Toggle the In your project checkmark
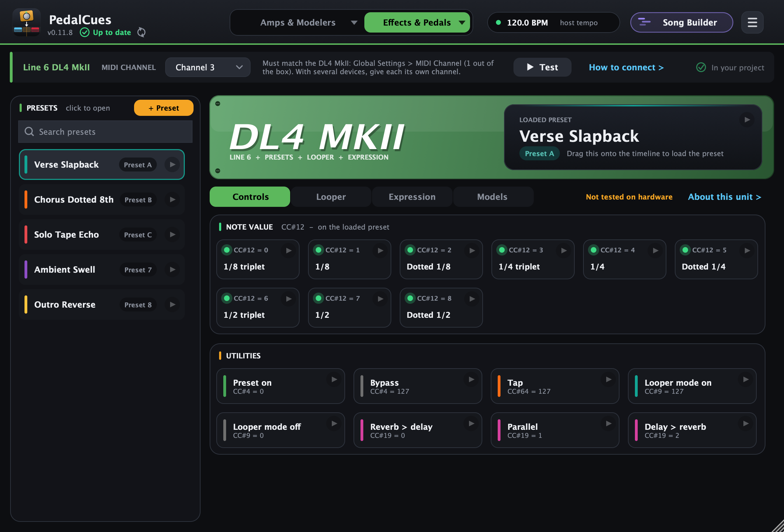 point(701,67)
